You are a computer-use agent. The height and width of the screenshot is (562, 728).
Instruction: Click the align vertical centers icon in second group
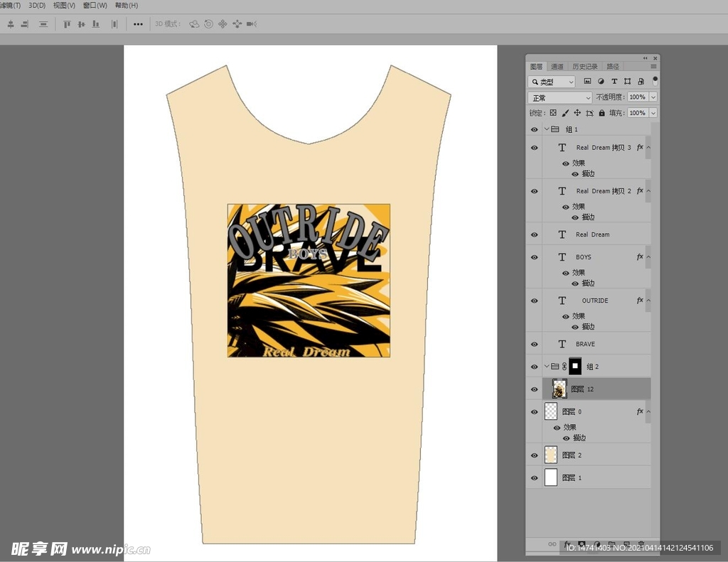pos(81,24)
